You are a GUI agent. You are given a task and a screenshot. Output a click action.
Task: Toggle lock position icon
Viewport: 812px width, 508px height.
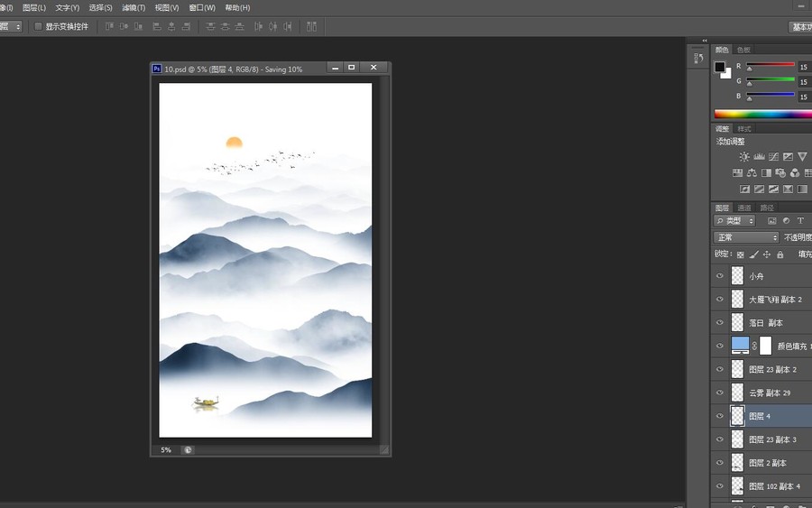767,254
